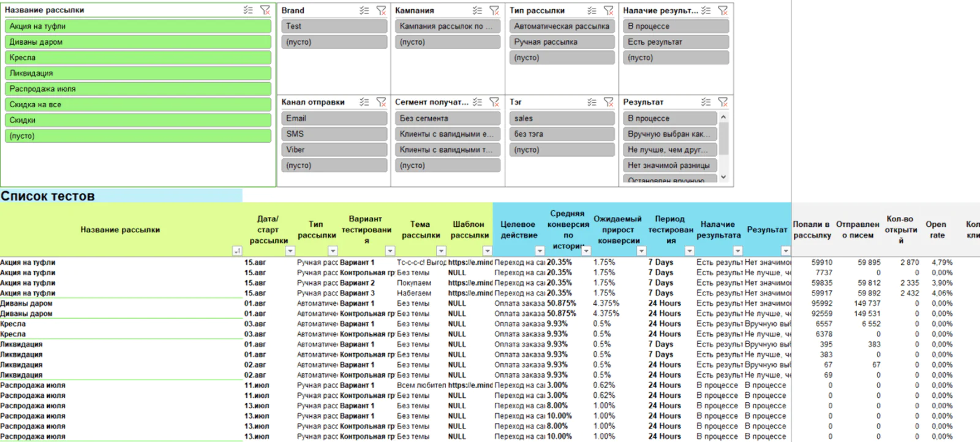This screenshot has width=980, height=442.
Task: Toggle multi-select in Название рассылки slicer
Action: point(247,10)
